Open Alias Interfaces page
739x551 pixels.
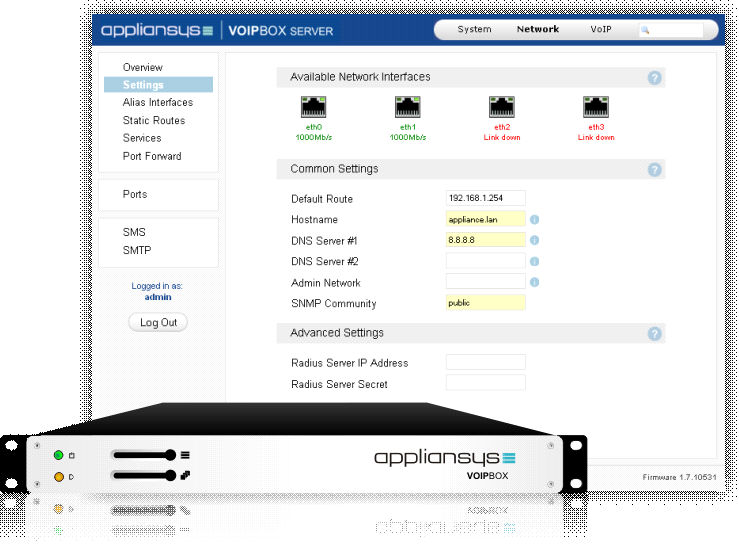(158, 102)
